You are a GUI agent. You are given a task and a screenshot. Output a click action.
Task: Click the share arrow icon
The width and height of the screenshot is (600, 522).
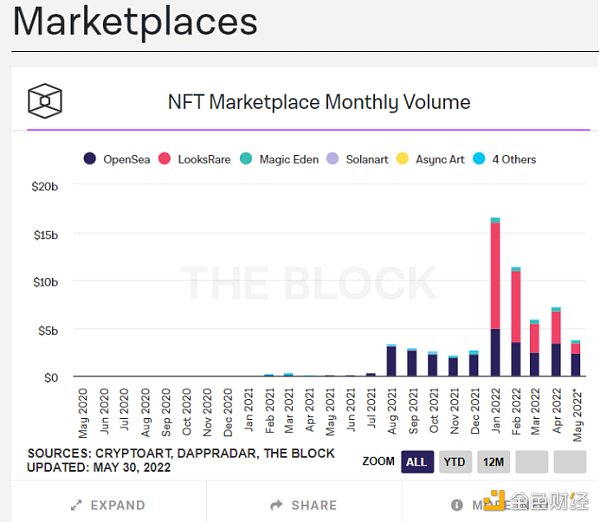pos(278,505)
